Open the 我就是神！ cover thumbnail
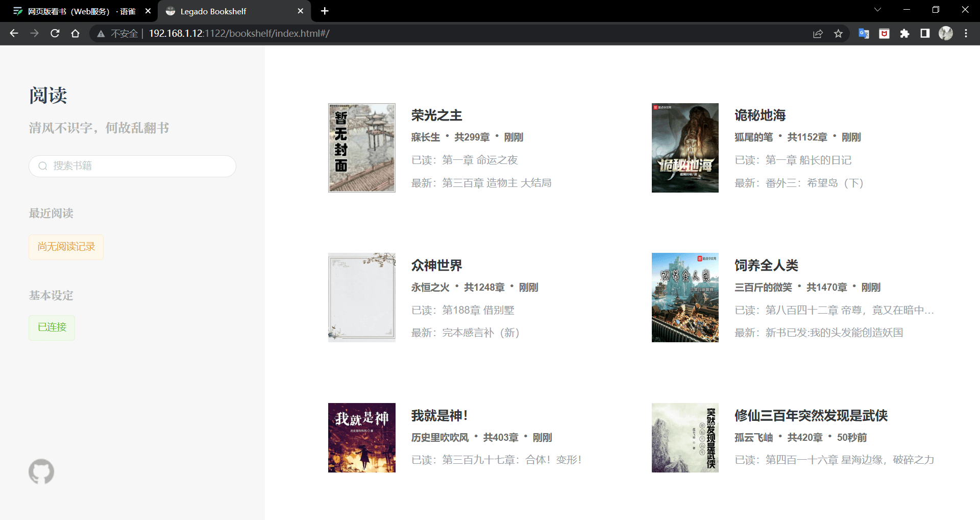 [362, 438]
